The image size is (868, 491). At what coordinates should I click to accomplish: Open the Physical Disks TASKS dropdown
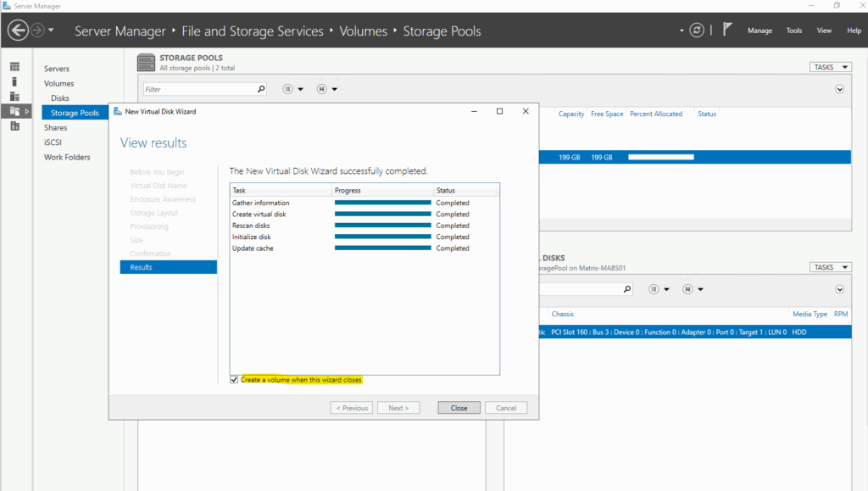(x=830, y=267)
